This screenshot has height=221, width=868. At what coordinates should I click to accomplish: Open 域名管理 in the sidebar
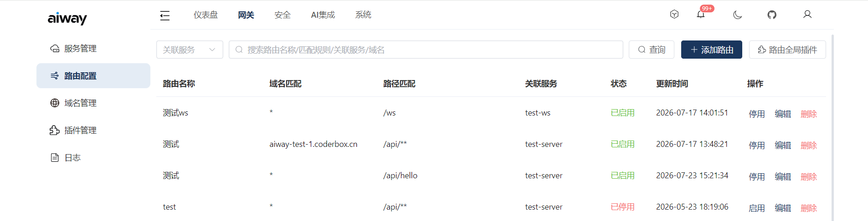93,103
